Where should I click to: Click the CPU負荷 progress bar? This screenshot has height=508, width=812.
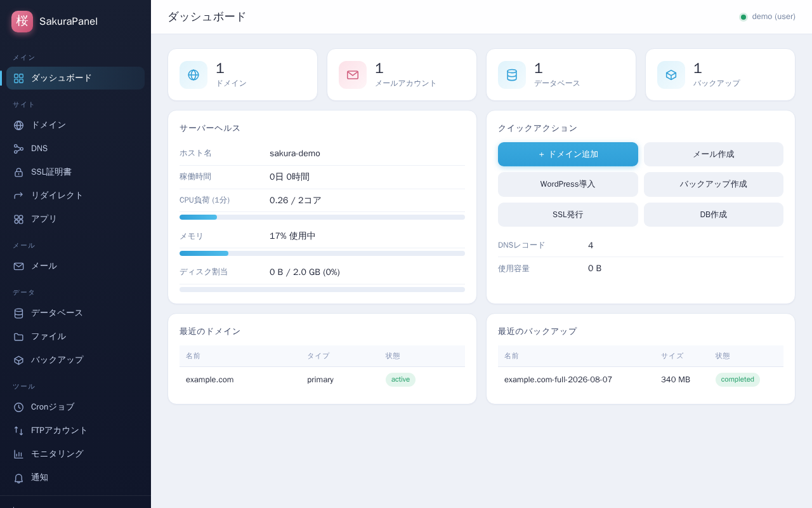click(322, 217)
